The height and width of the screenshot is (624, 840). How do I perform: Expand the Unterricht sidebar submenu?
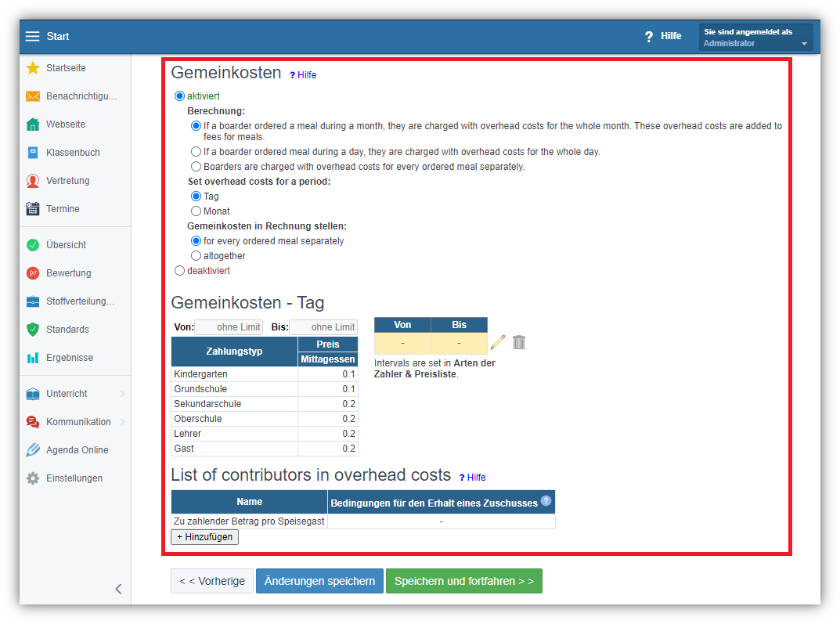122,394
